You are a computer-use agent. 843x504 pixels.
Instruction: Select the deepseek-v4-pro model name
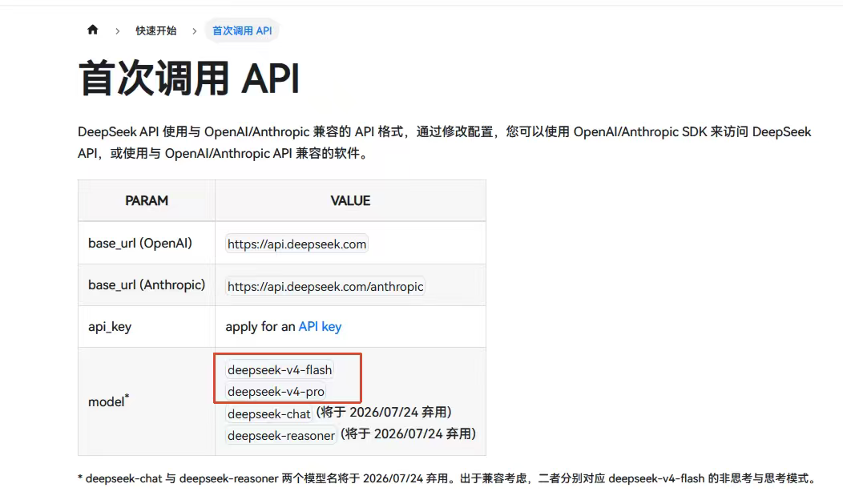(276, 391)
